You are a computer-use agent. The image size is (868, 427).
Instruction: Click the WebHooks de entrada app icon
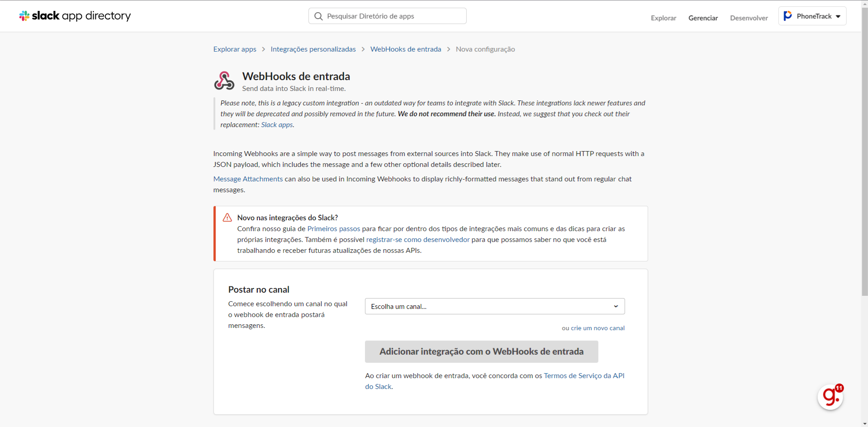(224, 81)
